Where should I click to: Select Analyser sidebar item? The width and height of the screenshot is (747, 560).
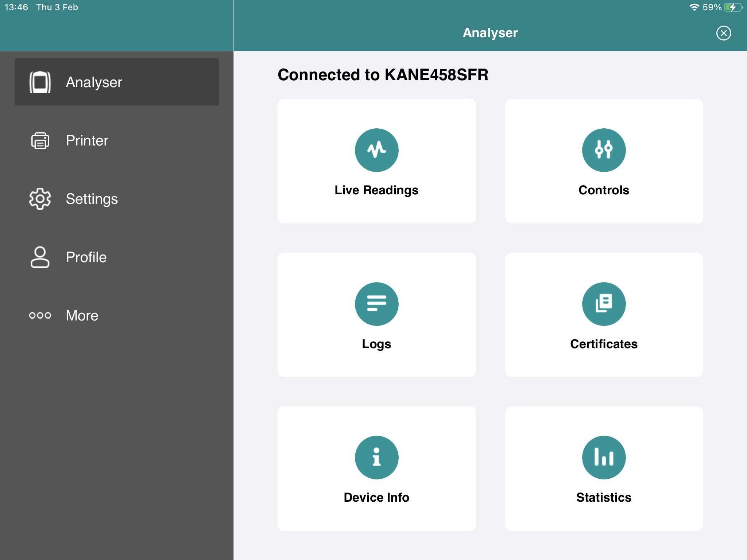116,82
